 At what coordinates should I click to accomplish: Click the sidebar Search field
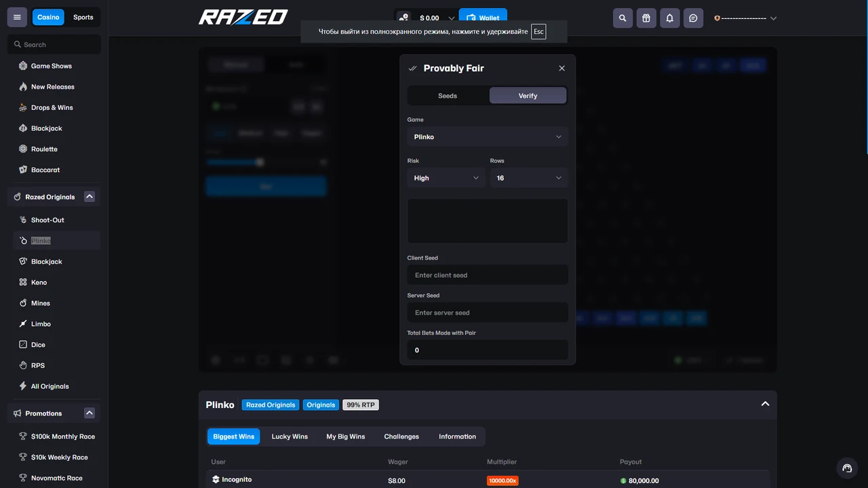(x=54, y=45)
